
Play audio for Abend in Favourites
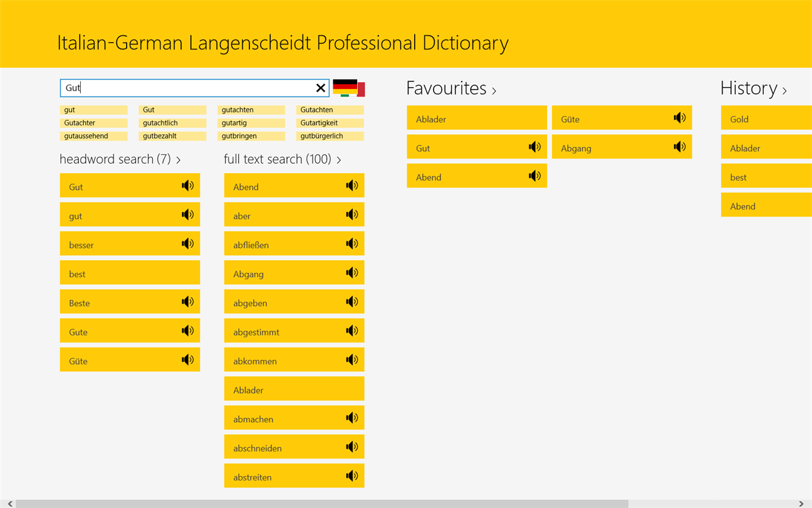coord(534,176)
